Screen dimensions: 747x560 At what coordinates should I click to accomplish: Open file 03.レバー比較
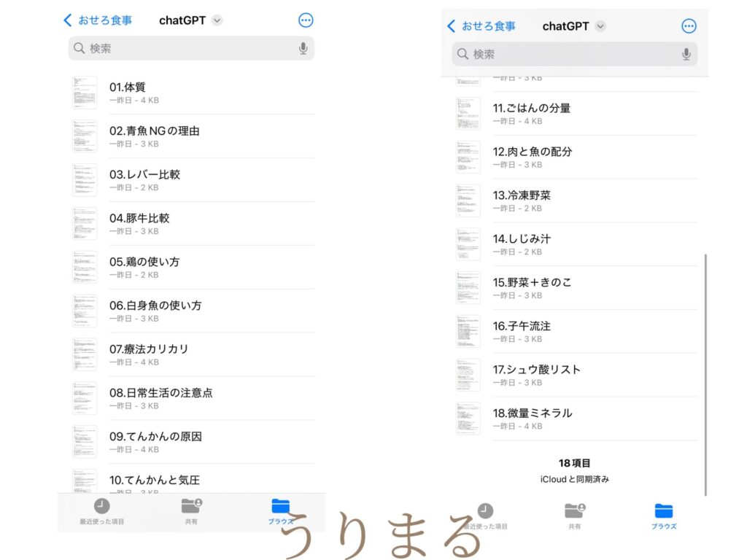[x=193, y=180]
